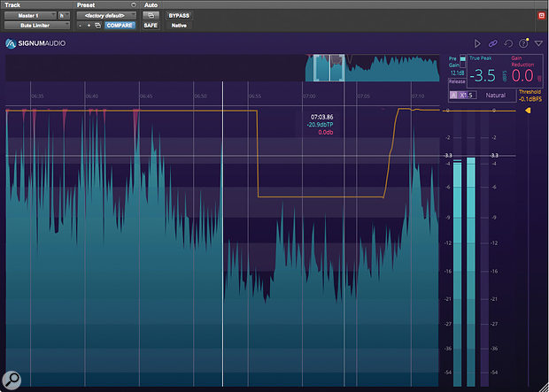Open the insert position 'h' selector
This screenshot has width=549, height=392.
[x=64, y=16]
